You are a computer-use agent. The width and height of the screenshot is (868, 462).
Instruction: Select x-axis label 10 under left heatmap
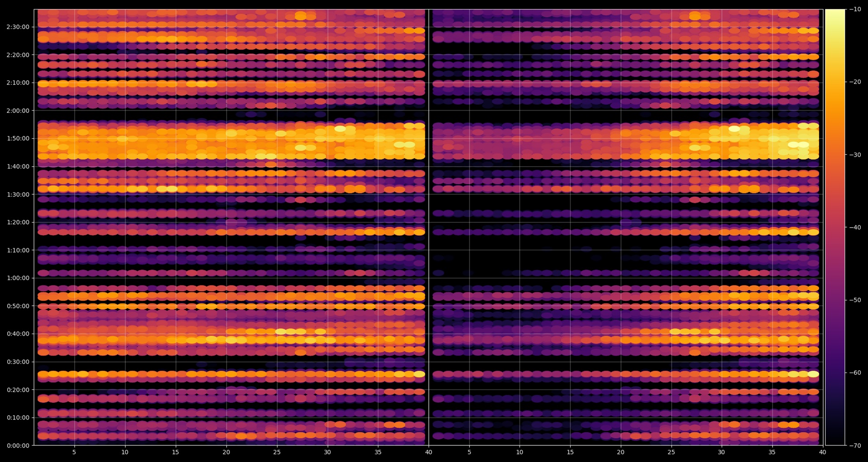[125, 452]
